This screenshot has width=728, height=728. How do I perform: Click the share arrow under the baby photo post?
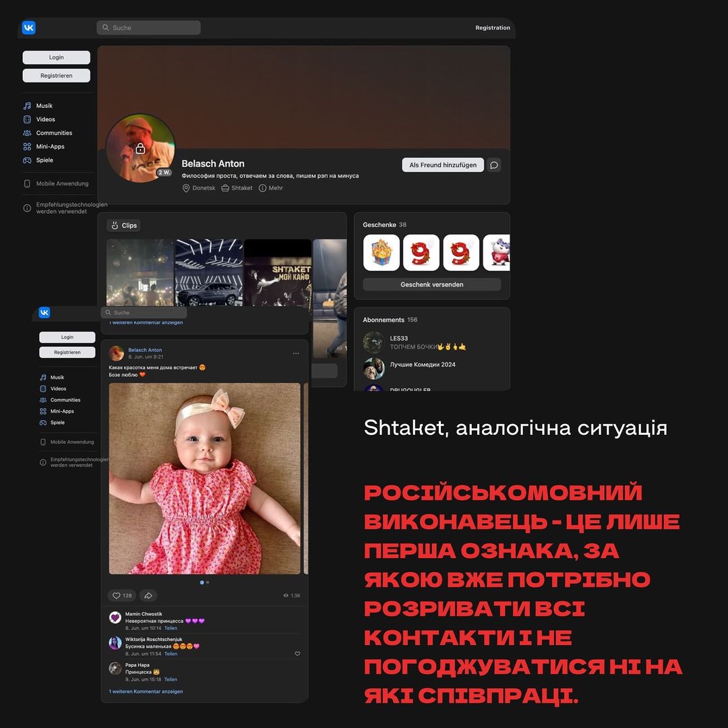click(148, 595)
